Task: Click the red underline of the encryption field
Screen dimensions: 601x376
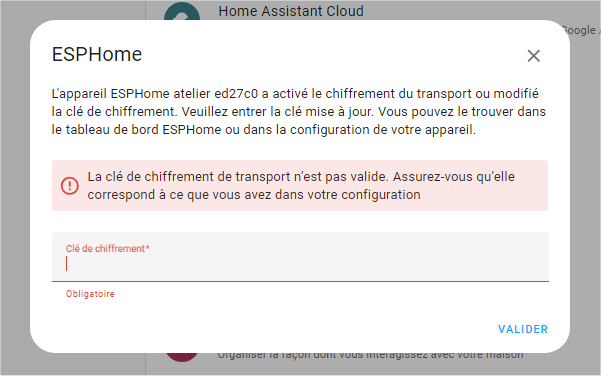Action: 300,281
